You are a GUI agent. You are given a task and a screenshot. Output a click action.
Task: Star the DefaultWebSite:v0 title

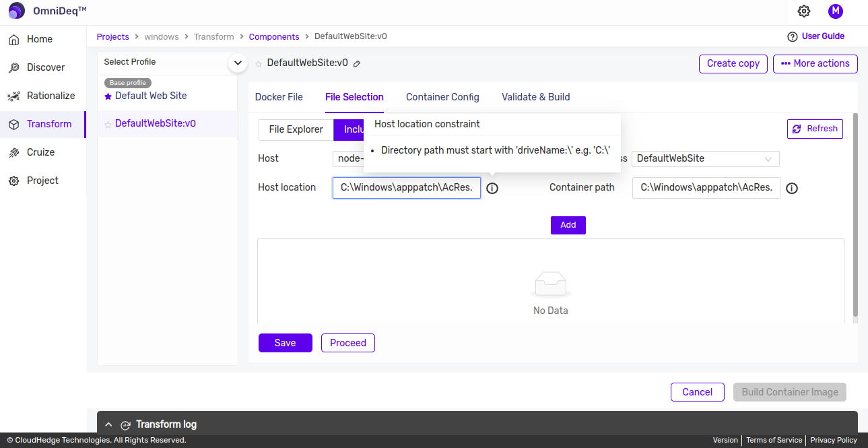259,63
